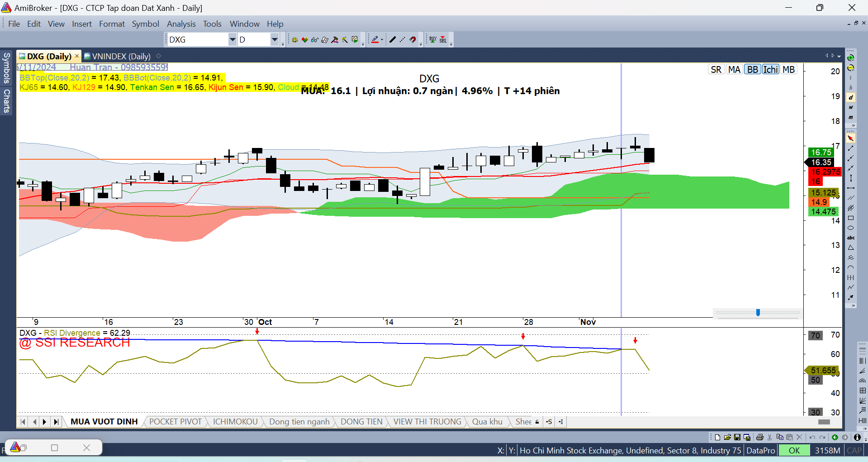Go to first sheet tab button
This screenshot has height=462, width=868.
point(23,422)
